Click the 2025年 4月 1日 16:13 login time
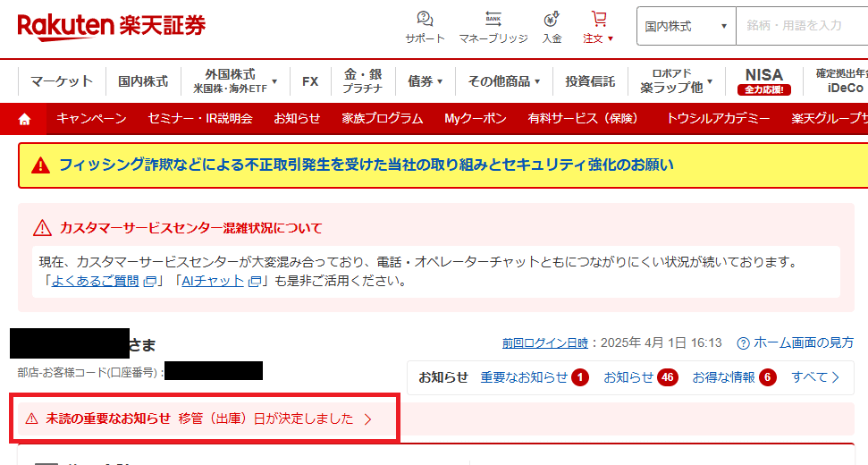Viewport: 868px width, 465px height. 661,343
